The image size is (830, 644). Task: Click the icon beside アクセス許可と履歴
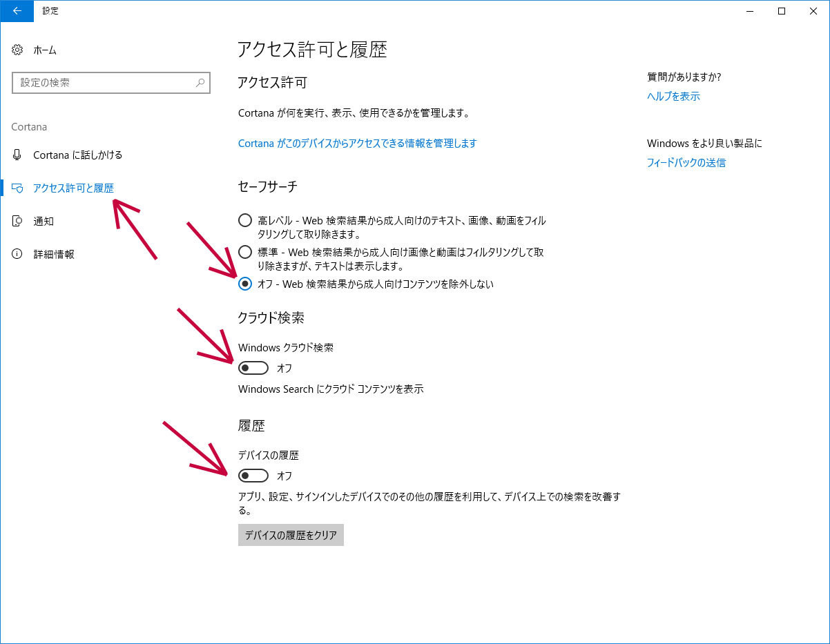click(x=18, y=188)
